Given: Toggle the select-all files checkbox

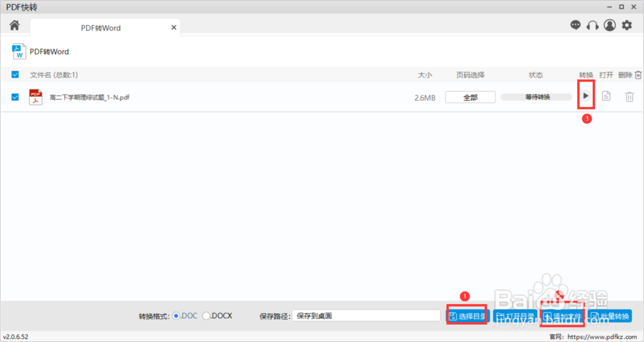Looking at the screenshot, I should click(15, 74).
